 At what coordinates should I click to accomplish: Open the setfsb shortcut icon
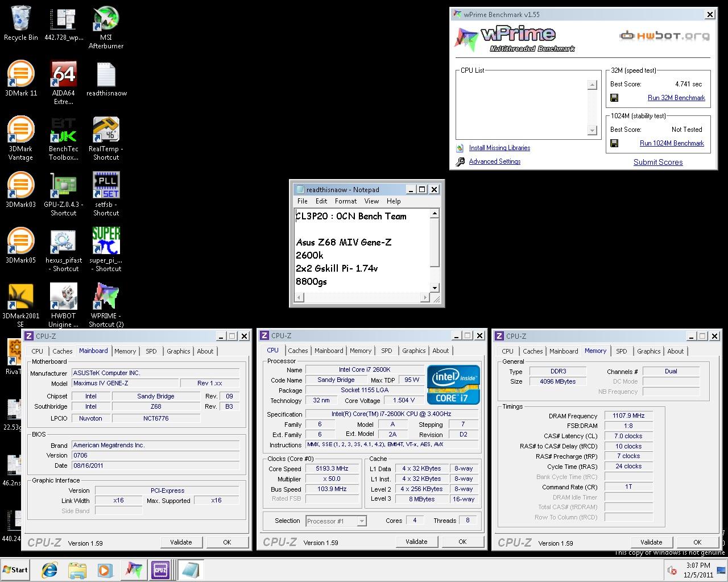pyautogui.click(x=106, y=194)
